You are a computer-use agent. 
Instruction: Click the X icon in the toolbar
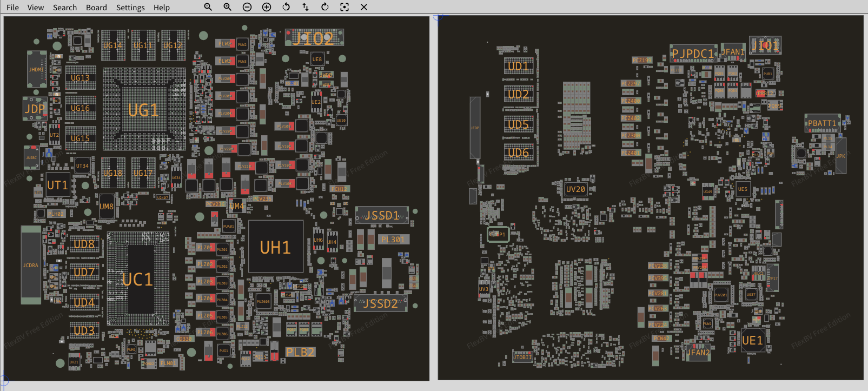tap(364, 7)
